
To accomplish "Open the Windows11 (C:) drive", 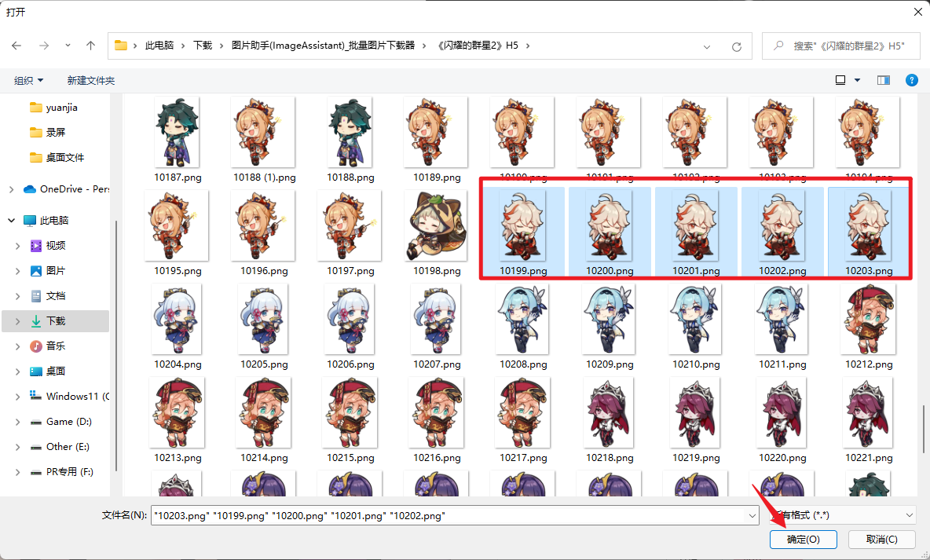I will [69, 397].
